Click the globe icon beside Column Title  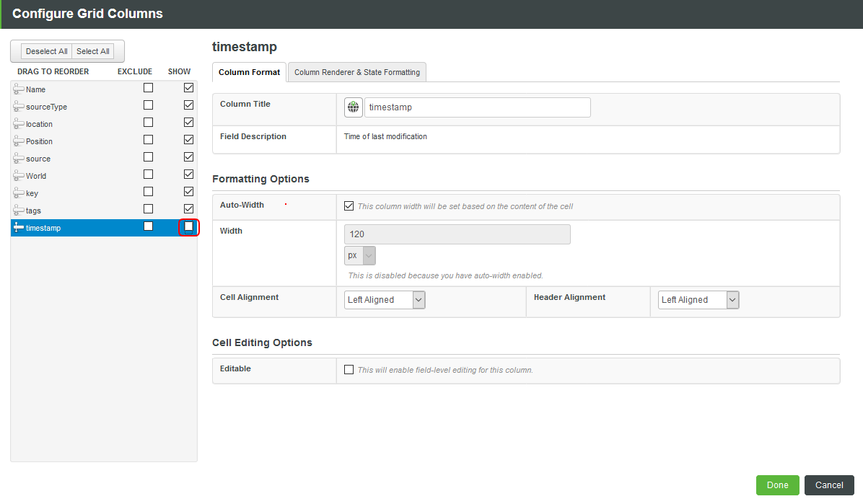tap(353, 107)
